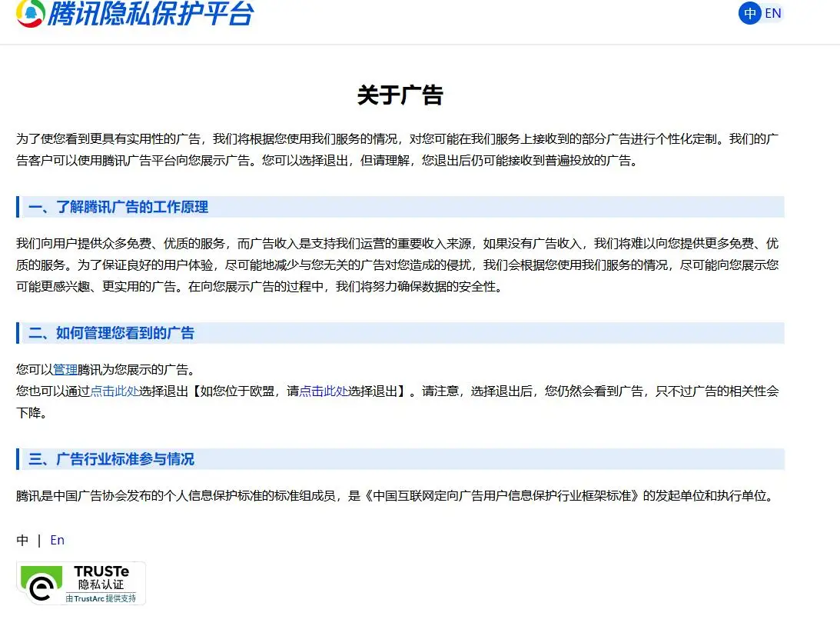Click the page title 关于广告
Viewport: 840px width, 626px height.
pyautogui.click(x=400, y=95)
